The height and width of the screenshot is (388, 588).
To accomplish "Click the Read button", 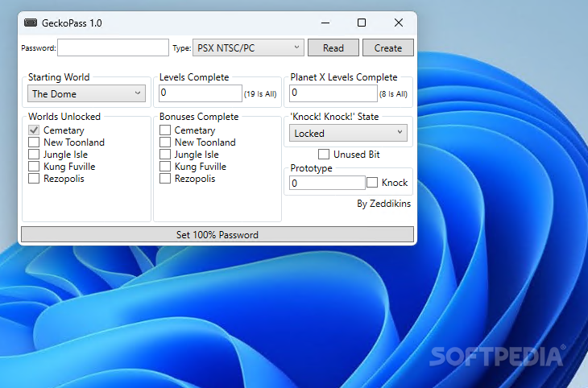I will [x=333, y=47].
